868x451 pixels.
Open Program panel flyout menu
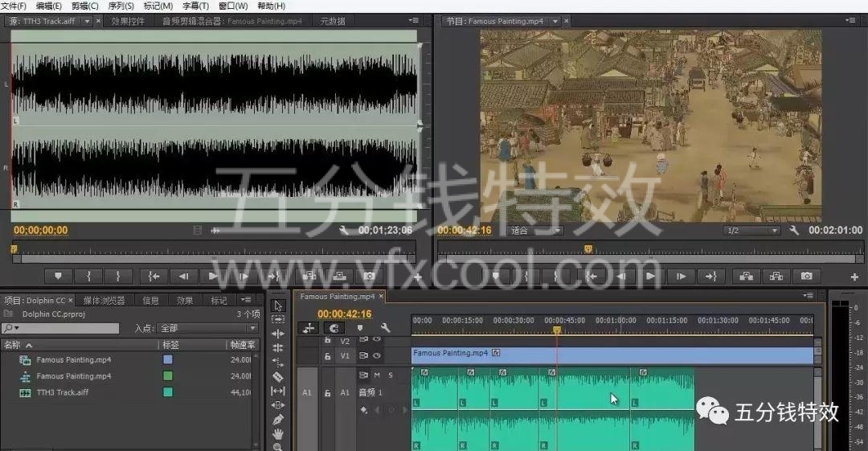(850, 21)
